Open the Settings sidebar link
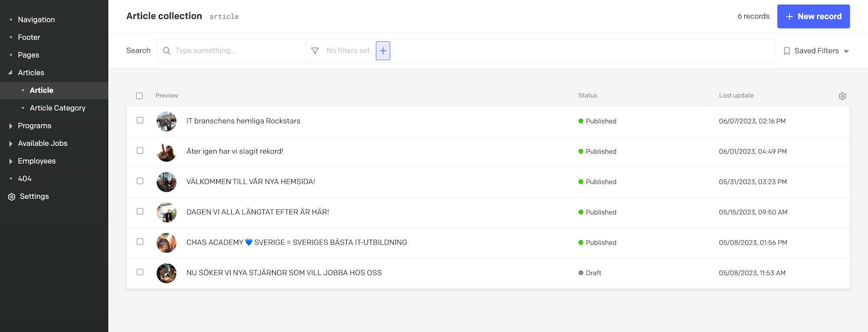The width and height of the screenshot is (868, 332). [x=34, y=196]
